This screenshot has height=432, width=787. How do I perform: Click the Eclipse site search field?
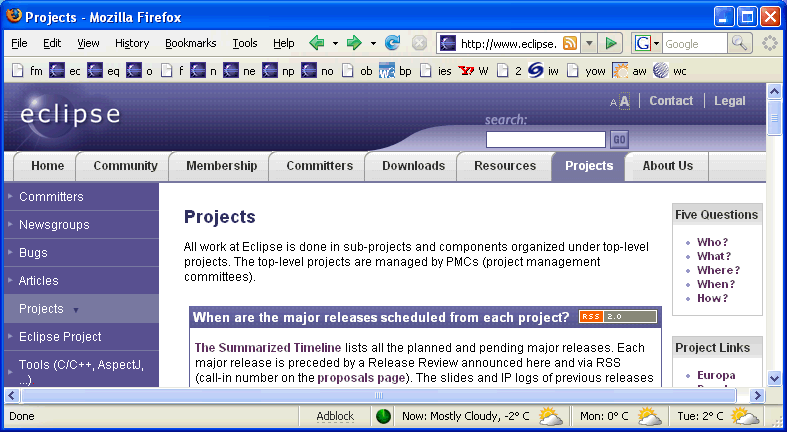546,139
